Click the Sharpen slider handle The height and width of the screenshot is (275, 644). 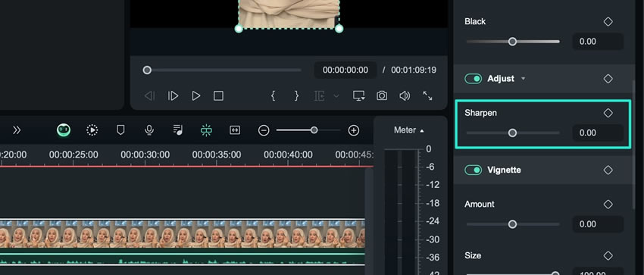pos(513,133)
